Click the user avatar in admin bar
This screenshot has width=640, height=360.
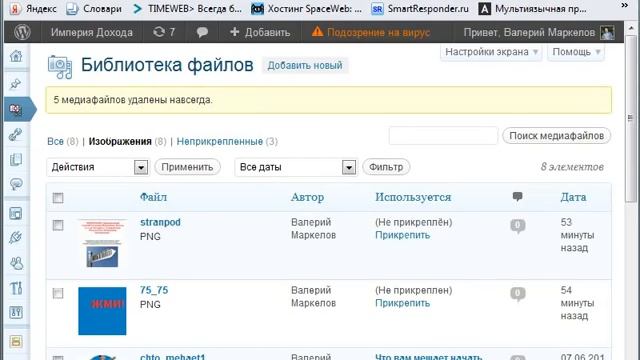607,32
